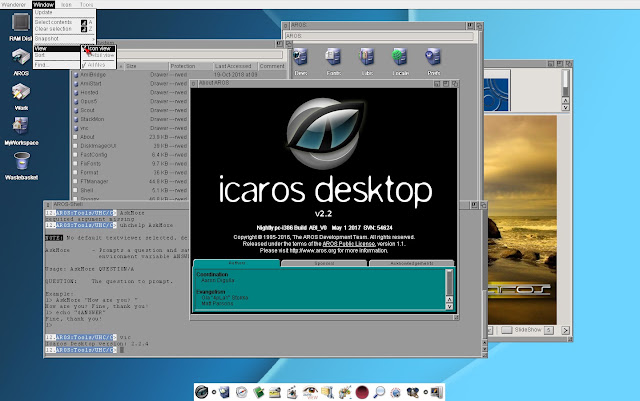The width and height of the screenshot is (640, 401).
Task: Choose Find... from the Window menu
Action: click(x=57, y=65)
